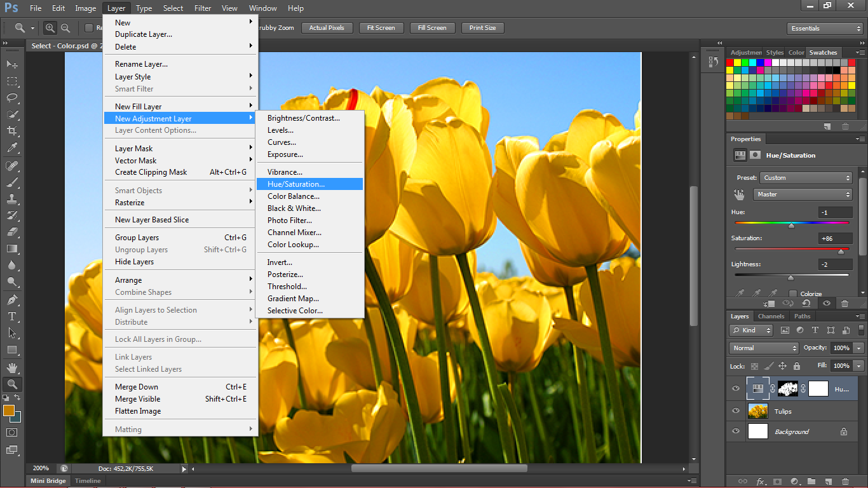868x488 pixels.
Task: Open the Filter menu in menu bar
Action: [203, 8]
